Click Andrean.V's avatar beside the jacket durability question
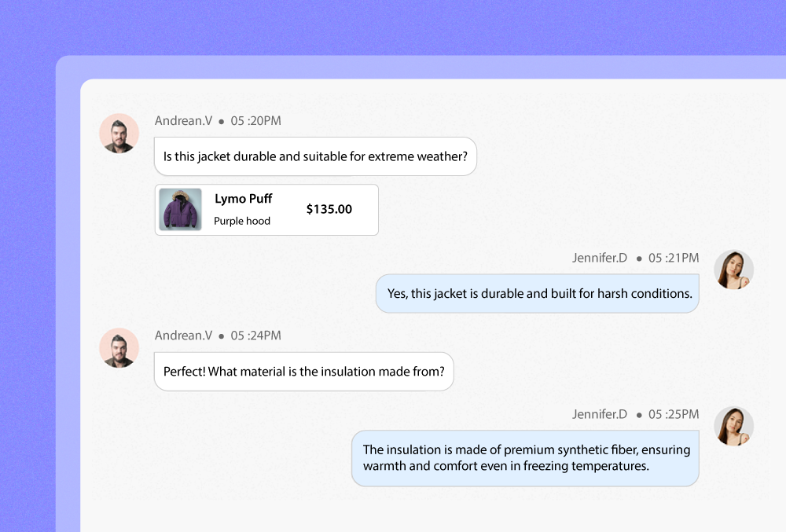The image size is (786, 532). pos(119,134)
